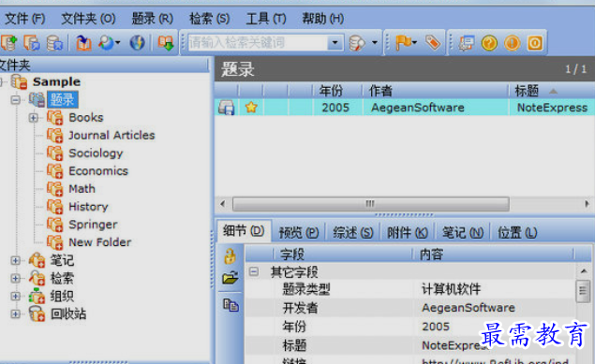Click the reference list horizontal scrollbar thumb

tap(371, 204)
